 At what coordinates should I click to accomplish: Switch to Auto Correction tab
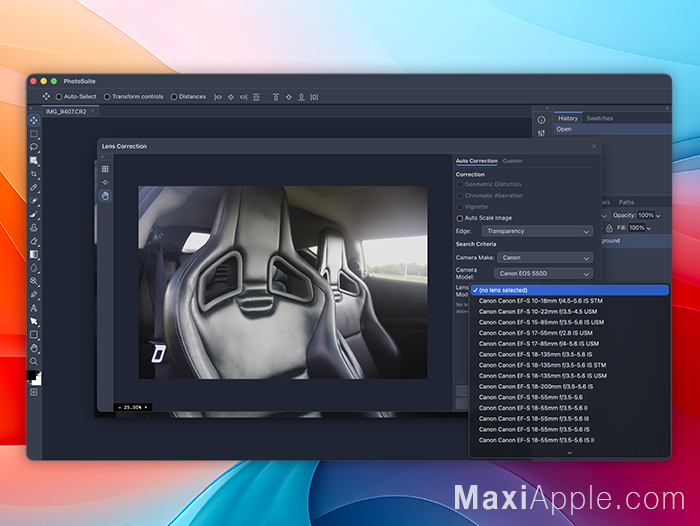[476, 161]
